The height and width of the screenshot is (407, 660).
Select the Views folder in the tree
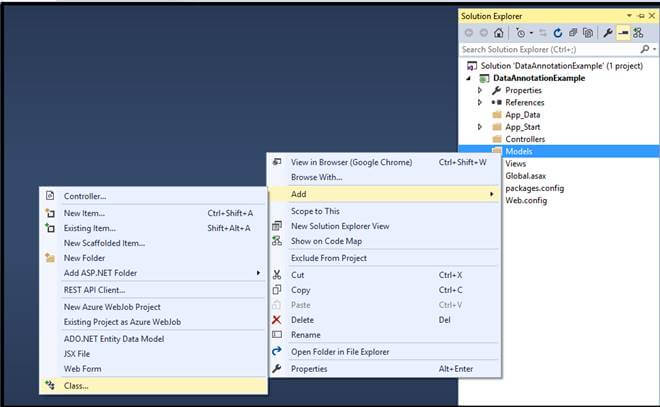point(516,163)
